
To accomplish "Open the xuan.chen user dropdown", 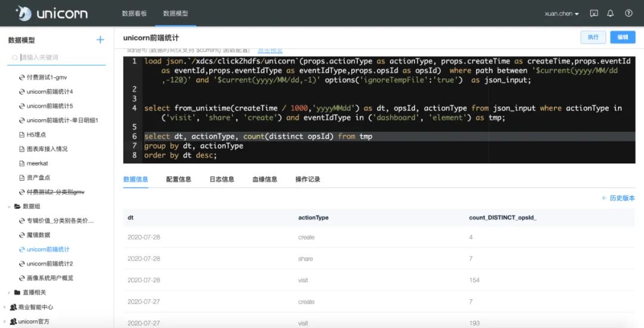I will click(x=562, y=14).
